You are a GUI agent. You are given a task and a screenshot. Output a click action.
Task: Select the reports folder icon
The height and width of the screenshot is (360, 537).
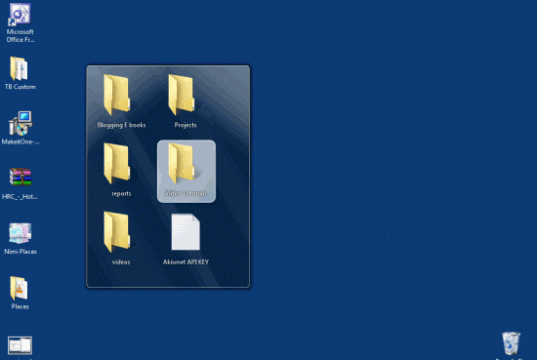click(x=117, y=163)
